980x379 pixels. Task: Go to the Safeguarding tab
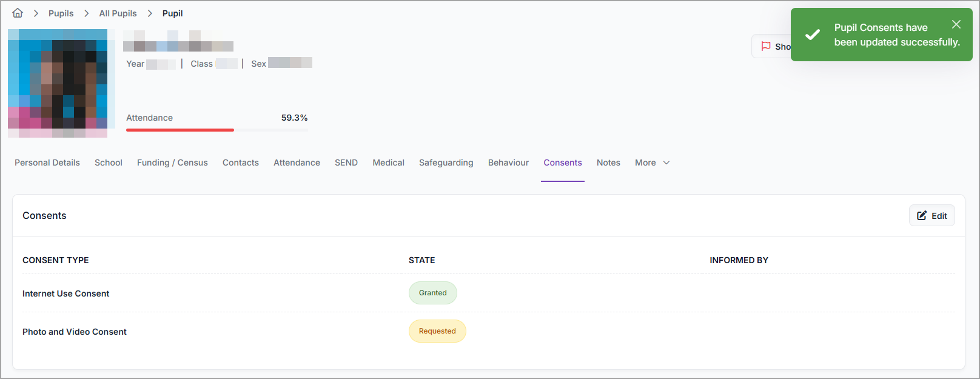(x=446, y=163)
